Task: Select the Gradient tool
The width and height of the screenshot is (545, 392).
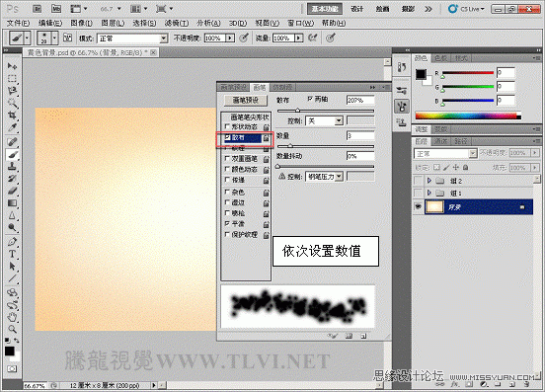Action: coord(12,203)
